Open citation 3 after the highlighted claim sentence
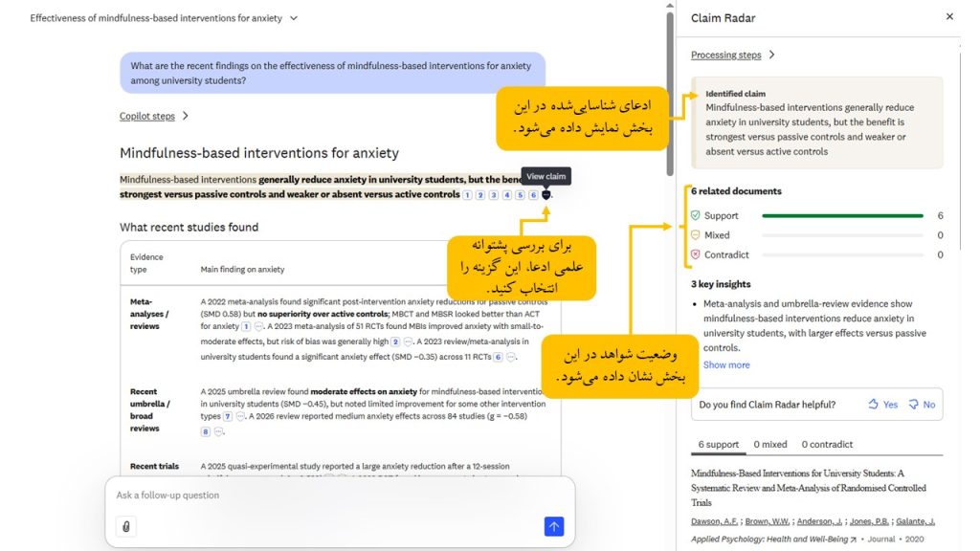The width and height of the screenshot is (980, 551). [x=493, y=195]
